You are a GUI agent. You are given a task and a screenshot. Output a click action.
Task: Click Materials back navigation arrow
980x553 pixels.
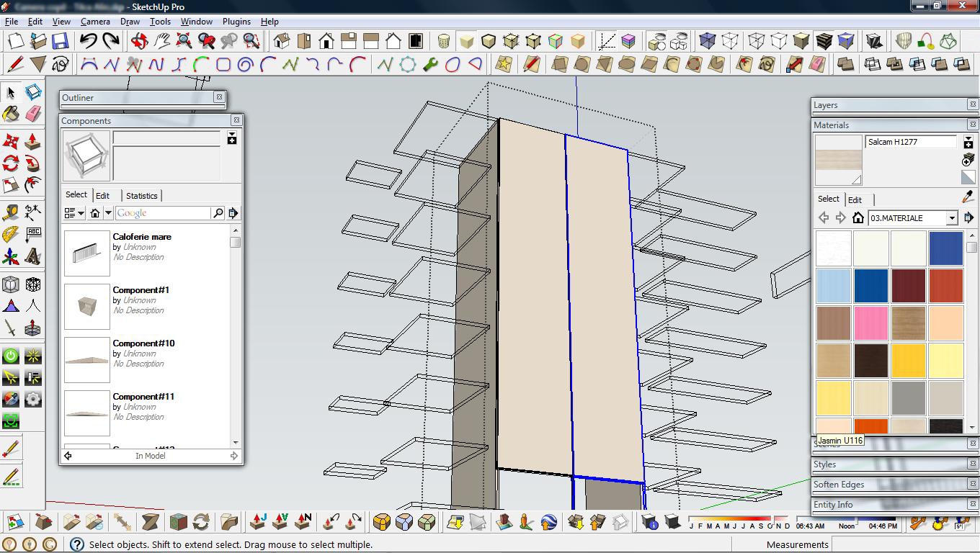(x=824, y=218)
